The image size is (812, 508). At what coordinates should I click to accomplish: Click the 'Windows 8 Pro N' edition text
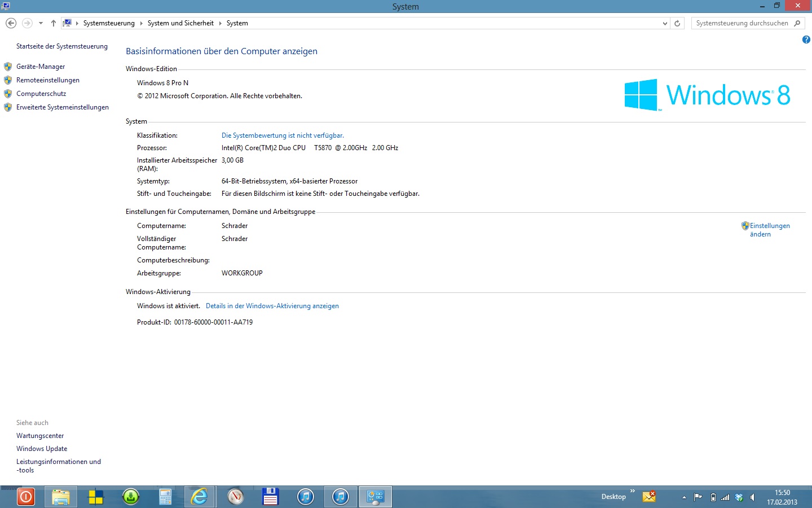pyautogui.click(x=162, y=83)
